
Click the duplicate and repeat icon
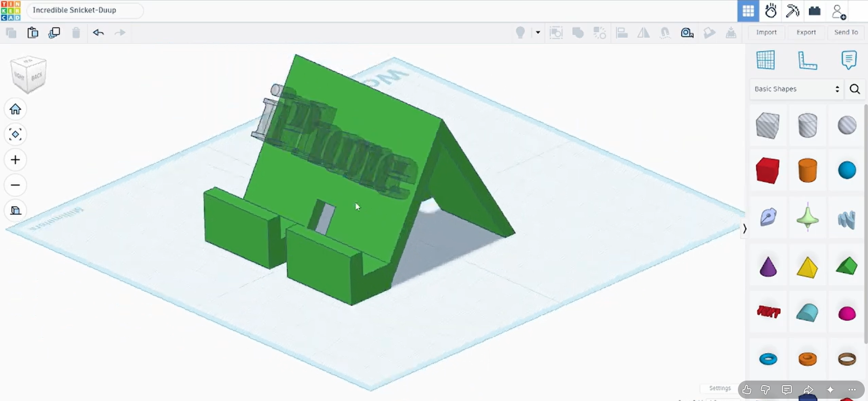point(54,33)
